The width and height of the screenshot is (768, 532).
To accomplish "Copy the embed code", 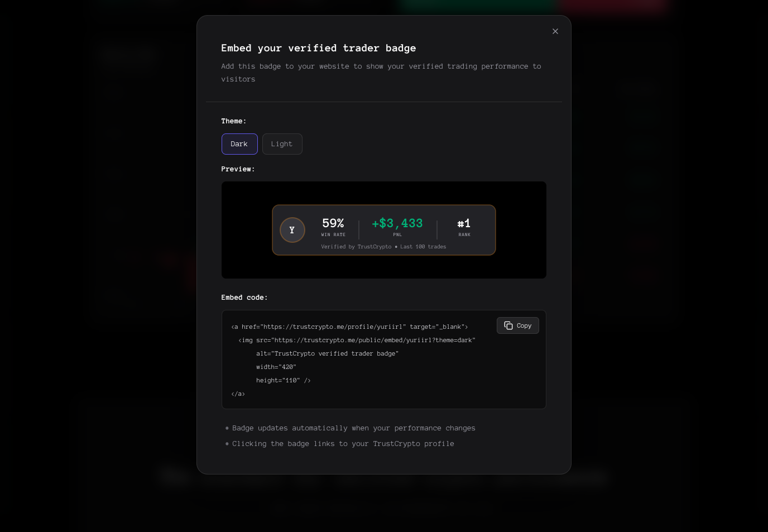I will coord(518,325).
